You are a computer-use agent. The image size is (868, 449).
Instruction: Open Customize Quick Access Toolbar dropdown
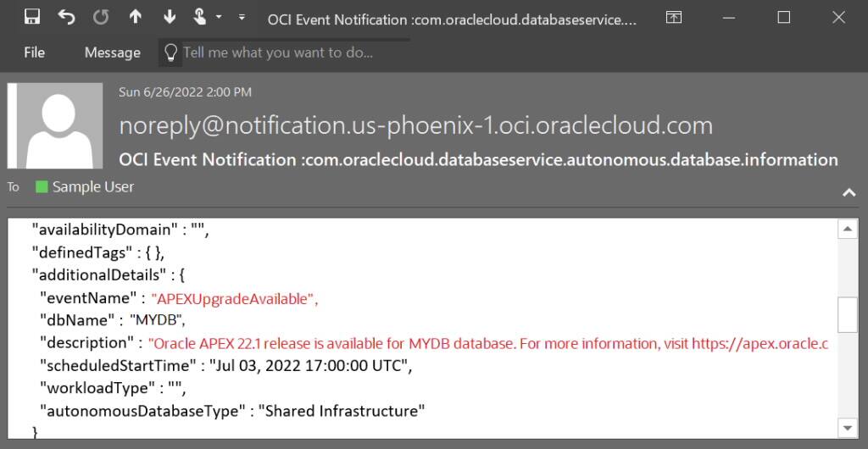242,17
